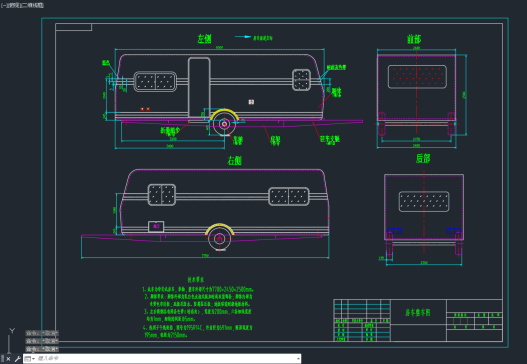
Task: Open command line customize wrench menu
Action: [17, 359]
